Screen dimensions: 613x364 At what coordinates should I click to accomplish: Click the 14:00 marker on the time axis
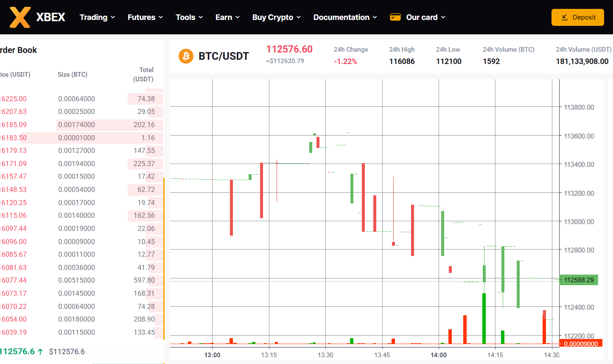pyautogui.click(x=438, y=355)
